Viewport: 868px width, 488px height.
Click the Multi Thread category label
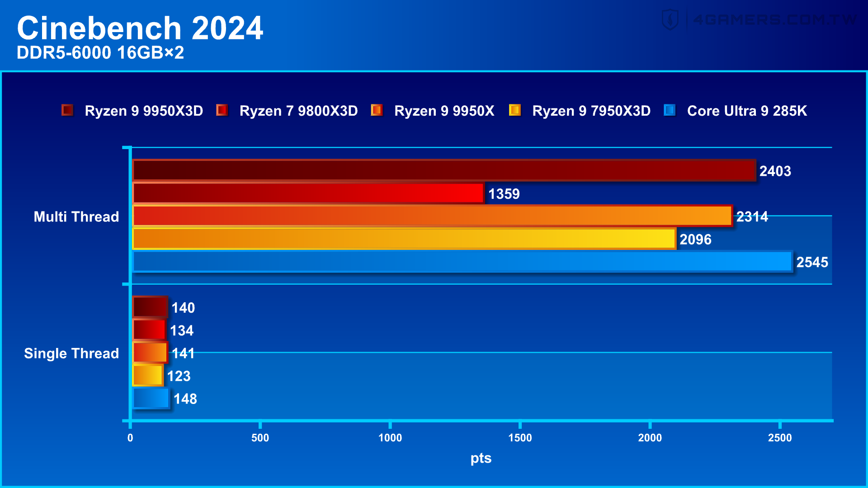(76, 216)
